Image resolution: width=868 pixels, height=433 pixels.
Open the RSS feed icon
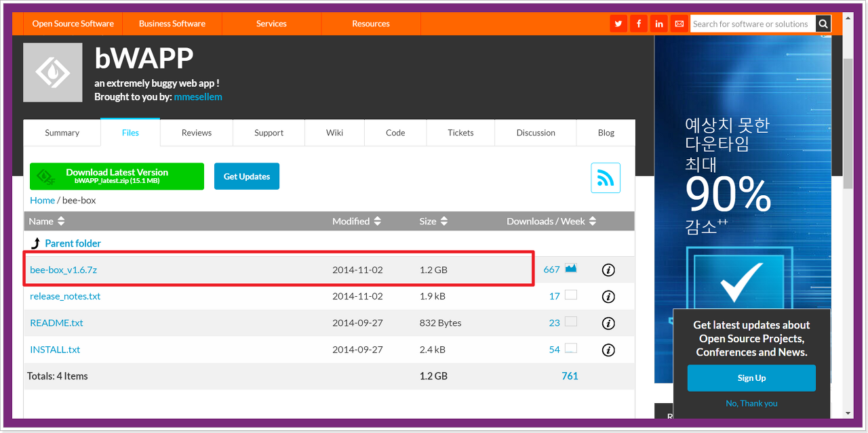(x=606, y=178)
